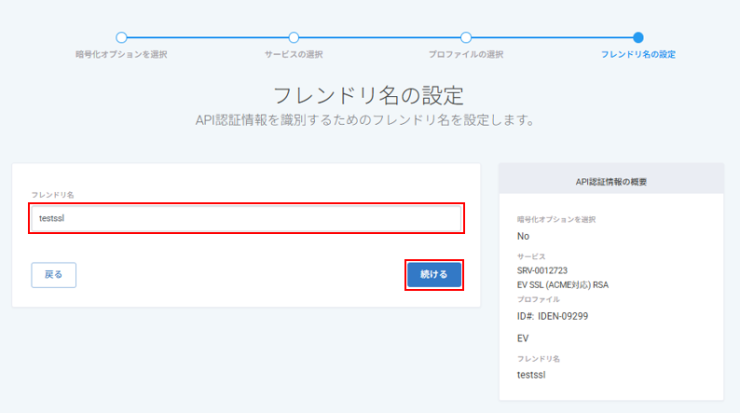Continue with the 続ける button
740x413 pixels.
click(x=434, y=275)
